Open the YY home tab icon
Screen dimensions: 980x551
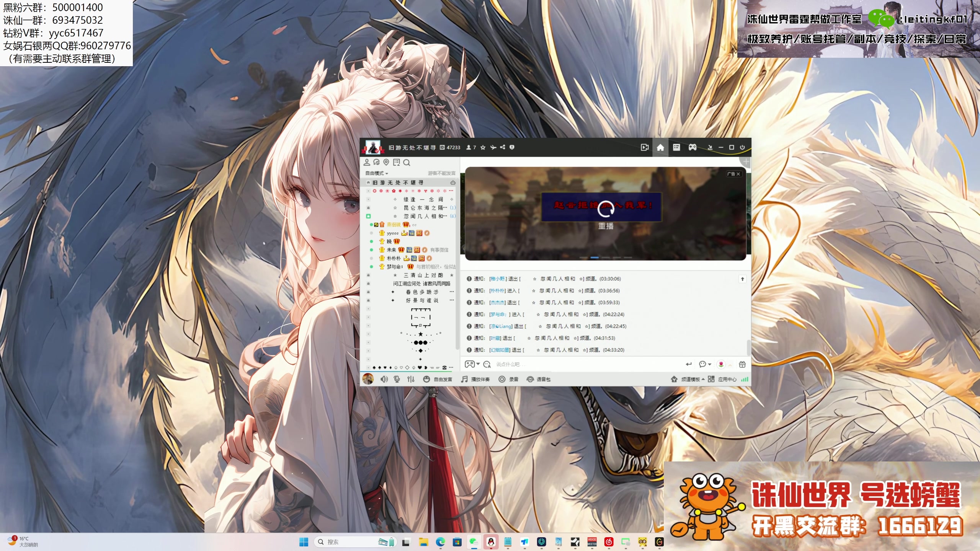tap(660, 147)
